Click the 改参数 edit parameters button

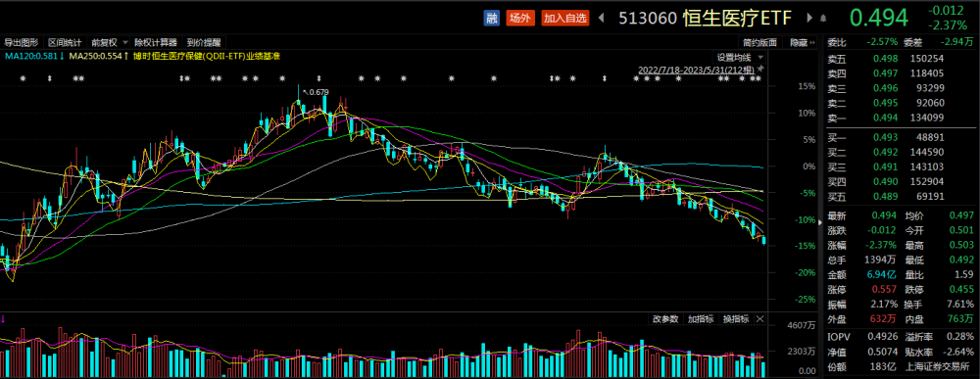[x=665, y=319]
